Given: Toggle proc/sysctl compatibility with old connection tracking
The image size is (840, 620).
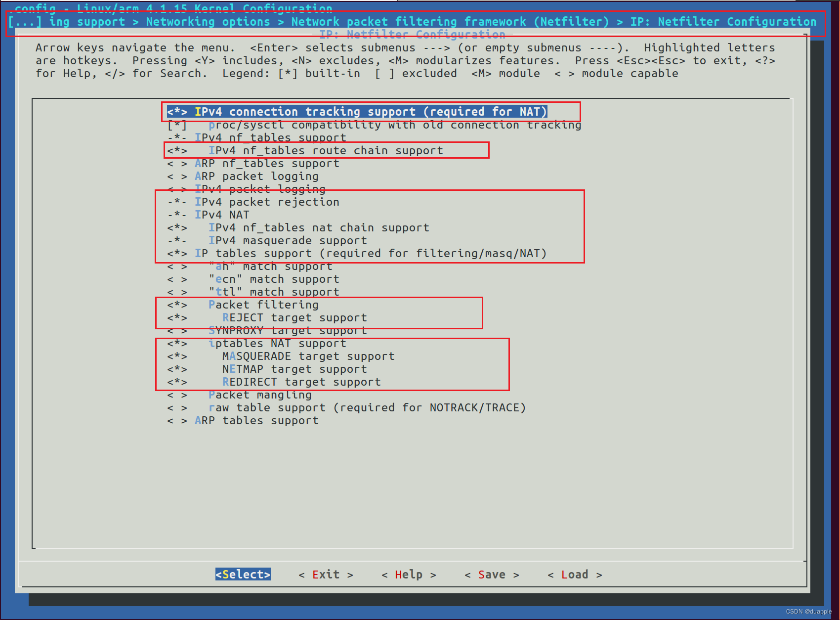Looking at the screenshot, I should pos(374,125).
